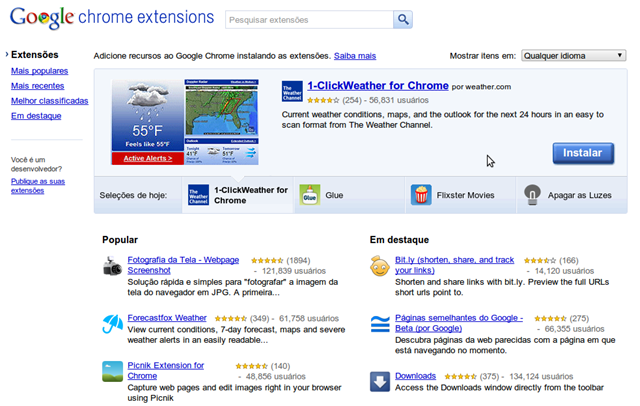Click the Popular section heading
Viewport: 640px width, 406px height.
(120, 240)
